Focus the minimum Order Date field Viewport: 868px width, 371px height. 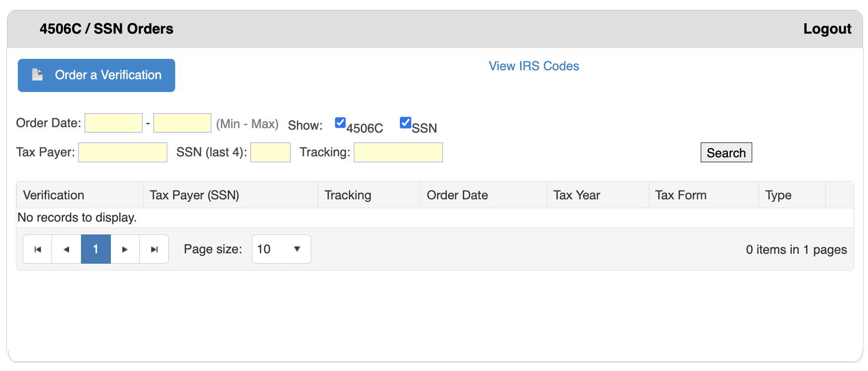pos(113,123)
